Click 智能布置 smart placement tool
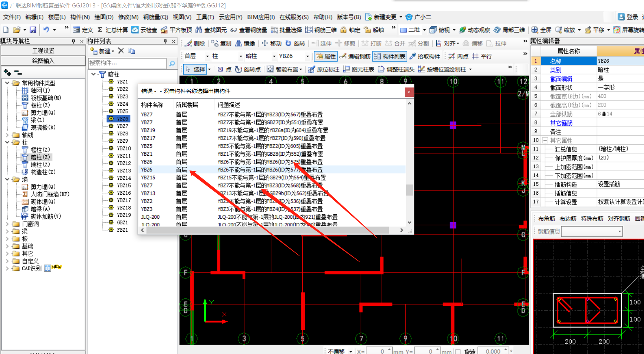This screenshot has width=644, height=354. click(x=284, y=69)
